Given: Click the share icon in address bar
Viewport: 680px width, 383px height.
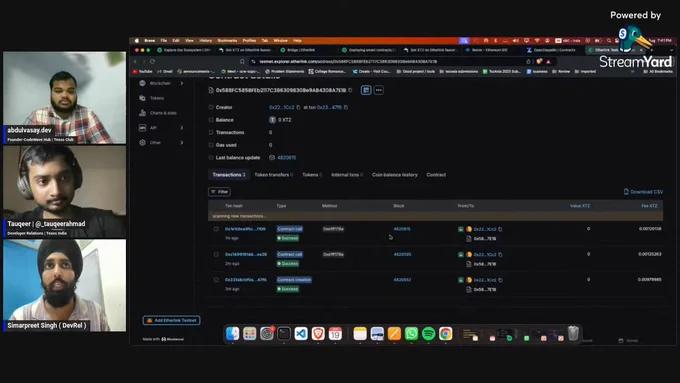Looking at the screenshot, I should click(x=529, y=62).
